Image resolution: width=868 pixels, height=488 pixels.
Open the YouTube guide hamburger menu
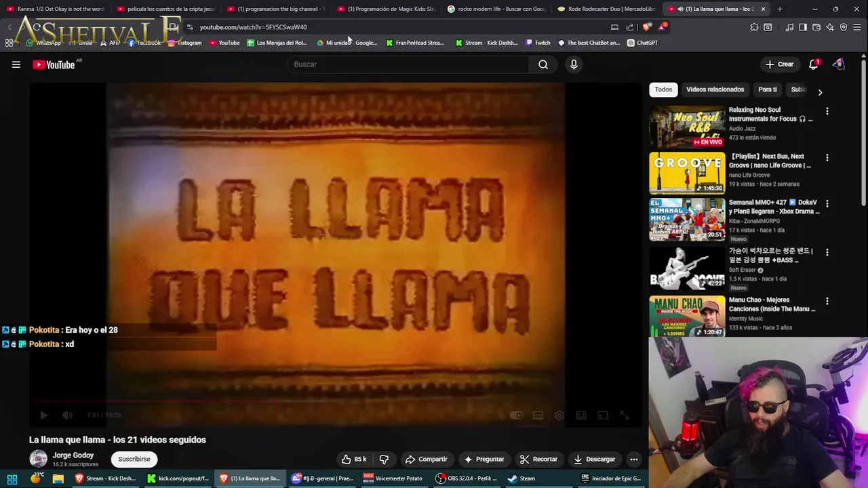(16, 64)
